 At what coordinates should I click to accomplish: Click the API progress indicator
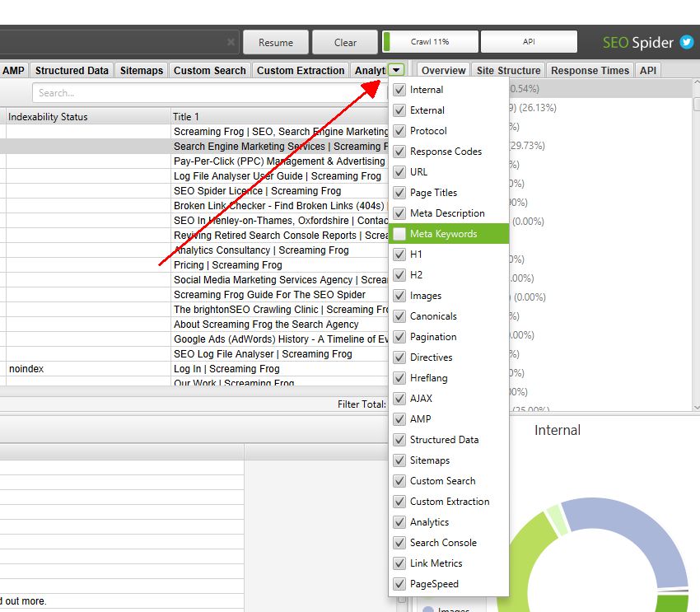[529, 42]
